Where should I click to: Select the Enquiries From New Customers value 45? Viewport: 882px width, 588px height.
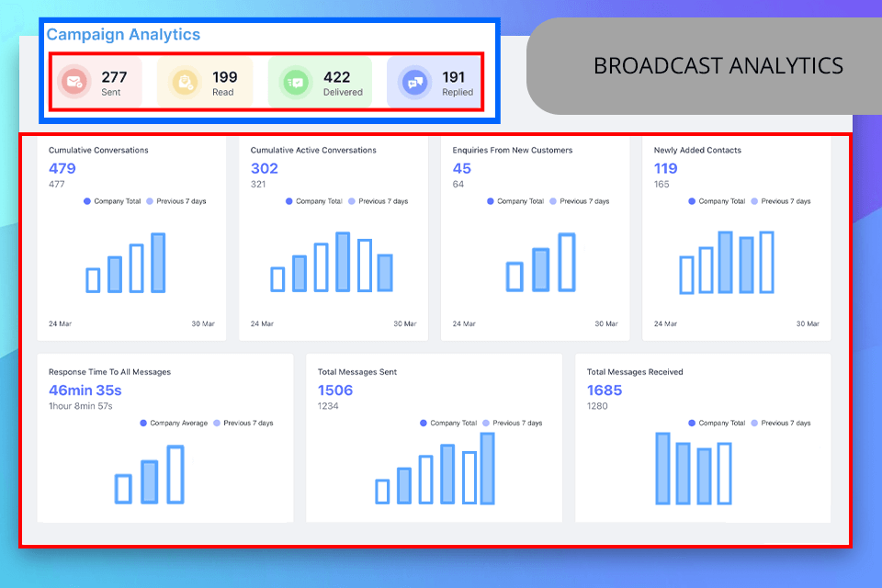coord(462,168)
